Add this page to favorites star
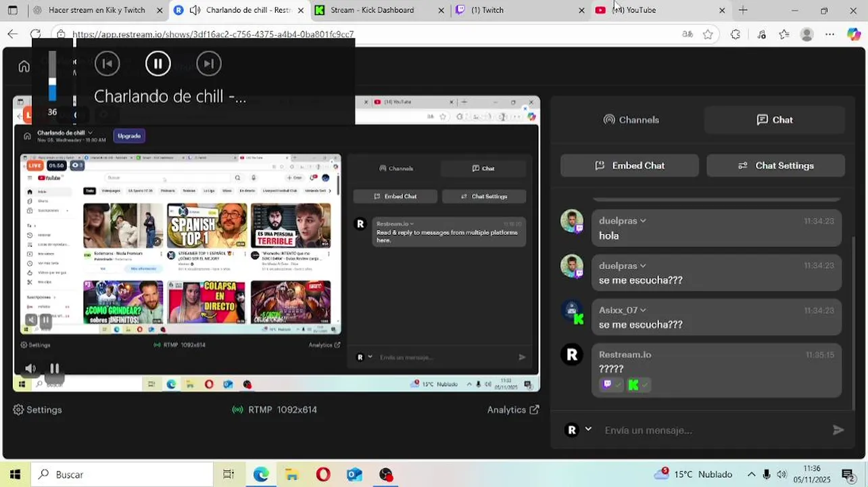This screenshot has width=868, height=487. [x=708, y=34]
